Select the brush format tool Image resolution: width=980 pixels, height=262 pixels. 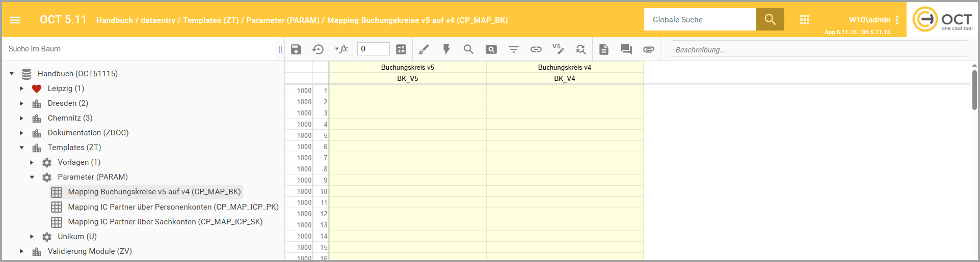(423, 49)
